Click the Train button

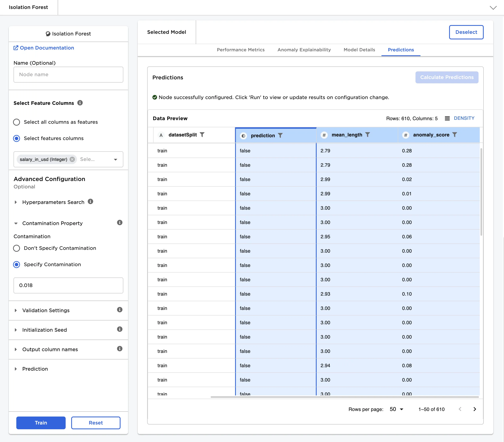coord(41,423)
